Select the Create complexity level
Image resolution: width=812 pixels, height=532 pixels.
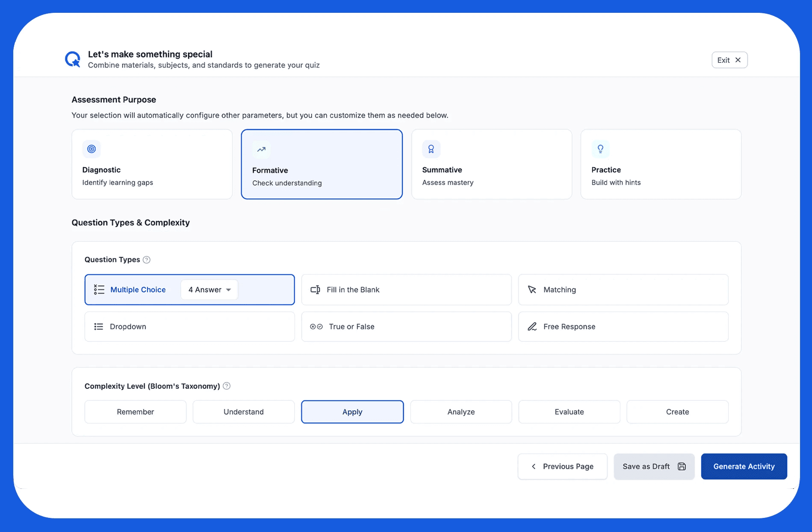click(x=678, y=412)
